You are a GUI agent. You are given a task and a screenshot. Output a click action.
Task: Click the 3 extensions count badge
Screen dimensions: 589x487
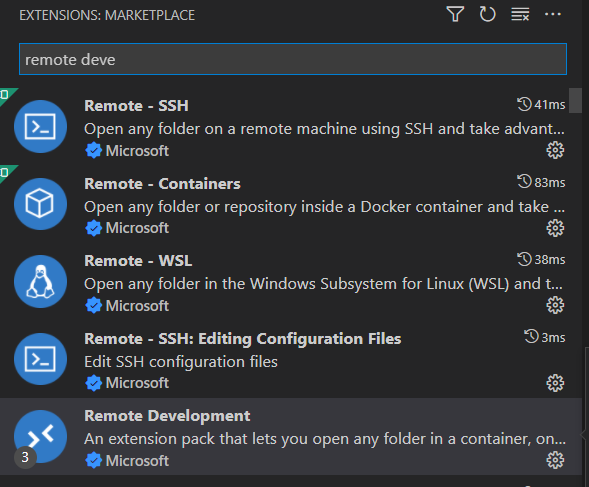point(25,457)
